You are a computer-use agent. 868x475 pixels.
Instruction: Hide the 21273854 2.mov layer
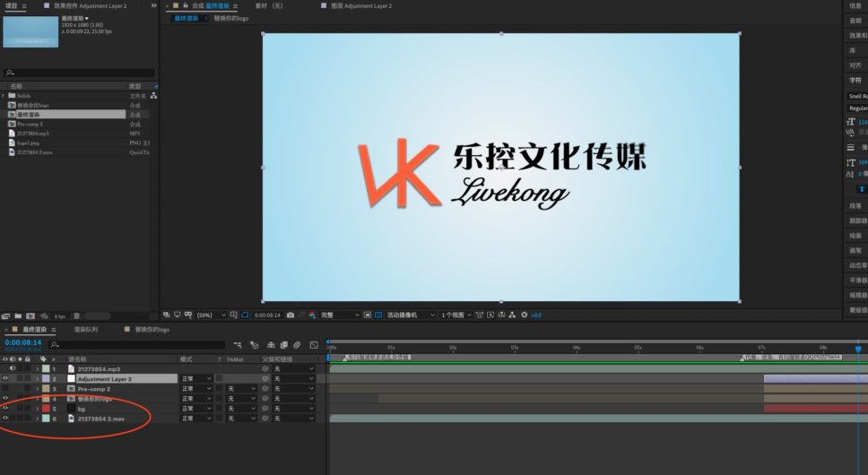pyautogui.click(x=5, y=419)
